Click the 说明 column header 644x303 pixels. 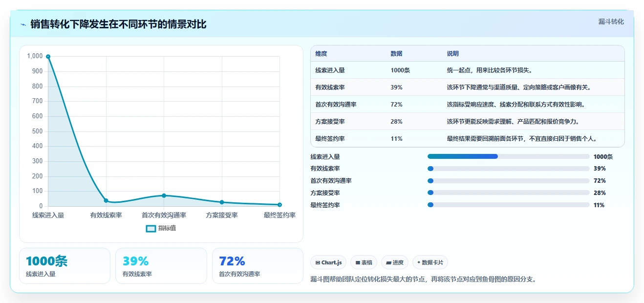click(453, 54)
